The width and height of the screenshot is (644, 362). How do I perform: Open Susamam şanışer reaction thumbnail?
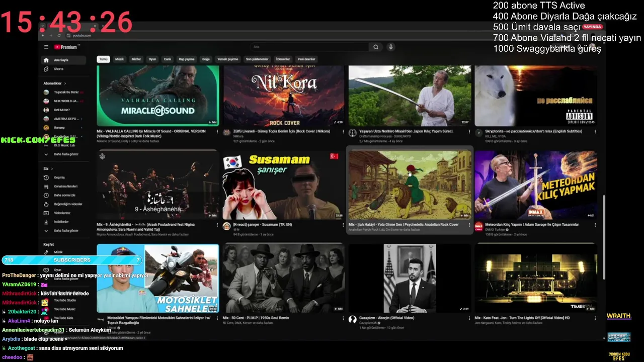click(x=284, y=185)
